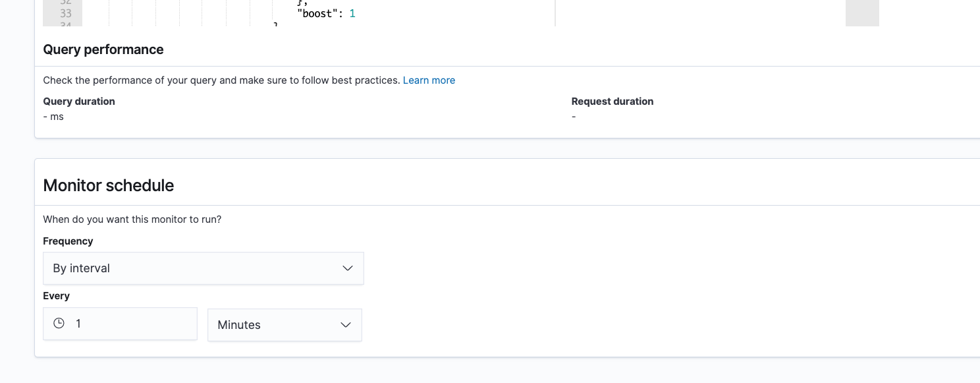The width and height of the screenshot is (980, 383).
Task: Focus the Every interval number input
Action: (x=132, y=324)
